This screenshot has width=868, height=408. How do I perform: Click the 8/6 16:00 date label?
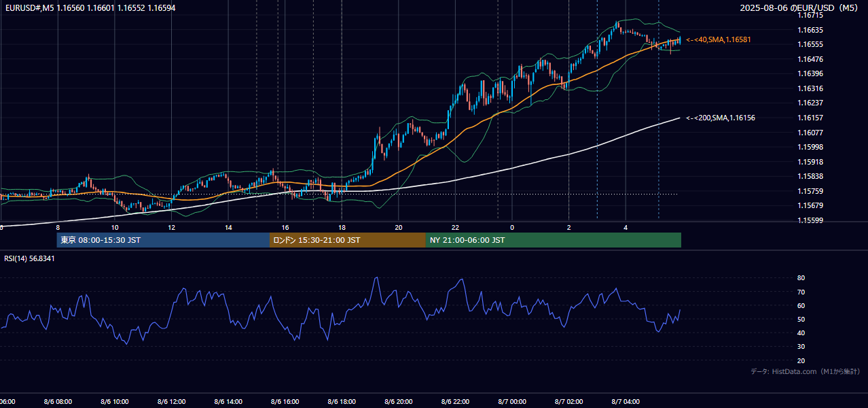click(285, 402)
